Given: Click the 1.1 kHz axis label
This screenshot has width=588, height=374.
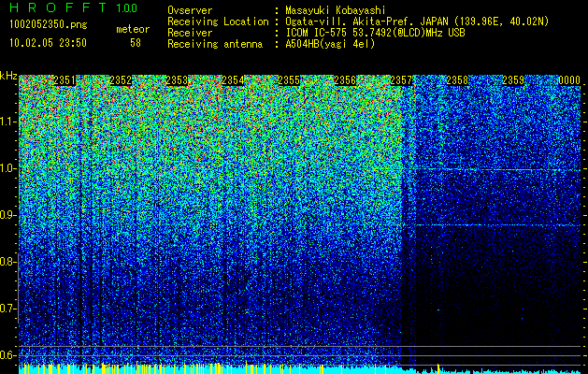Looking at the screenshot, I should point(7,122).
